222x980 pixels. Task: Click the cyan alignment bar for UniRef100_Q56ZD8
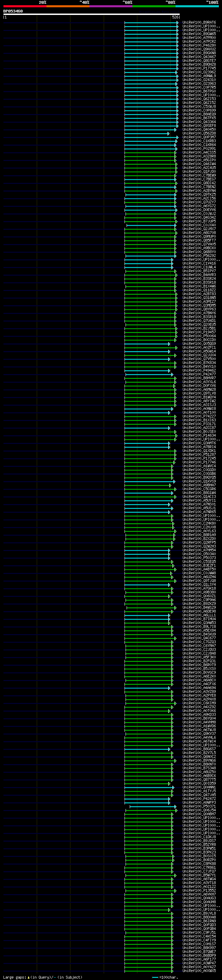coord(147,133)
